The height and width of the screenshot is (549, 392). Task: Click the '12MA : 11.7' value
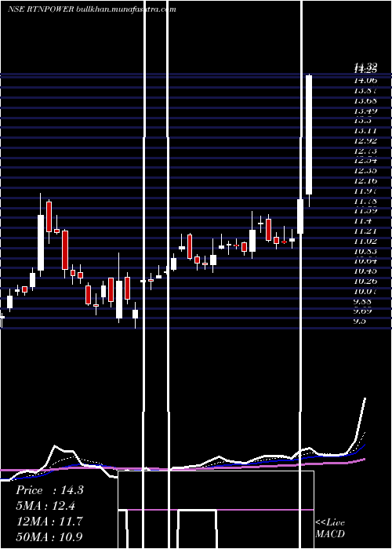[49, 522]
